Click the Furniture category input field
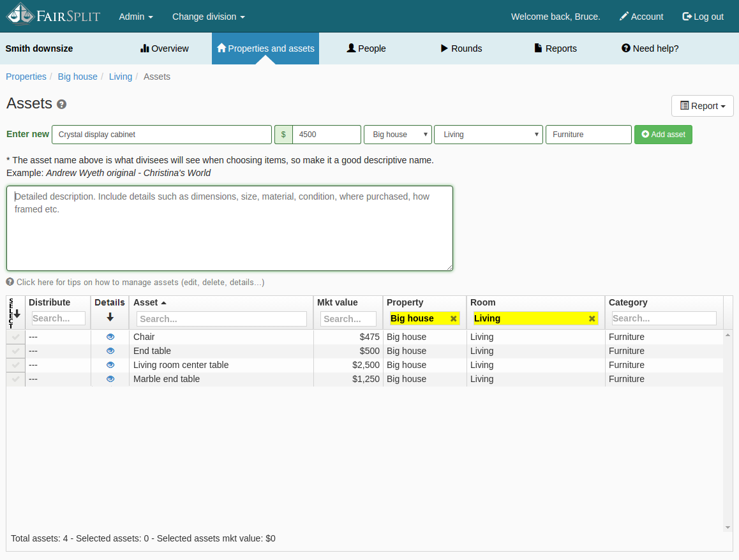Image resolution: width=739 pixels, height=560 pixels. [588, 135]
